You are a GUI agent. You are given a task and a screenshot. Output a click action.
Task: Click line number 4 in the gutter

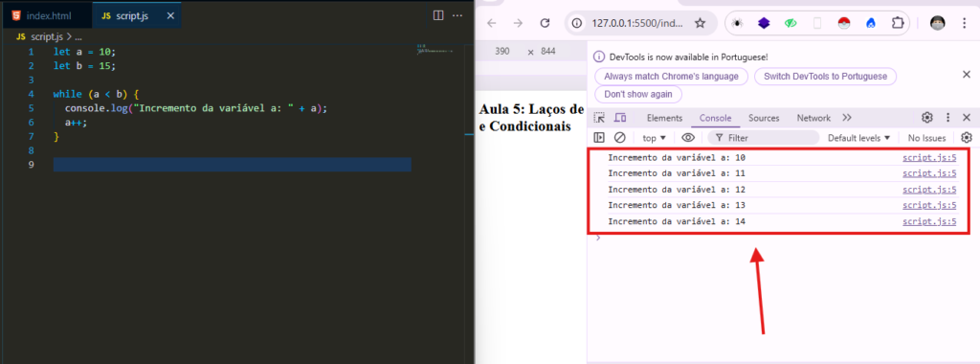tap(32, 94)
